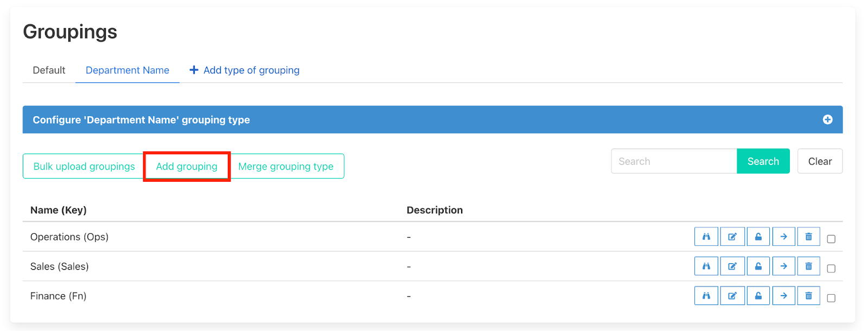Click binoculars view icon for Operations row
This screenshot has height=331, width=868.
(x=706, y=237)
